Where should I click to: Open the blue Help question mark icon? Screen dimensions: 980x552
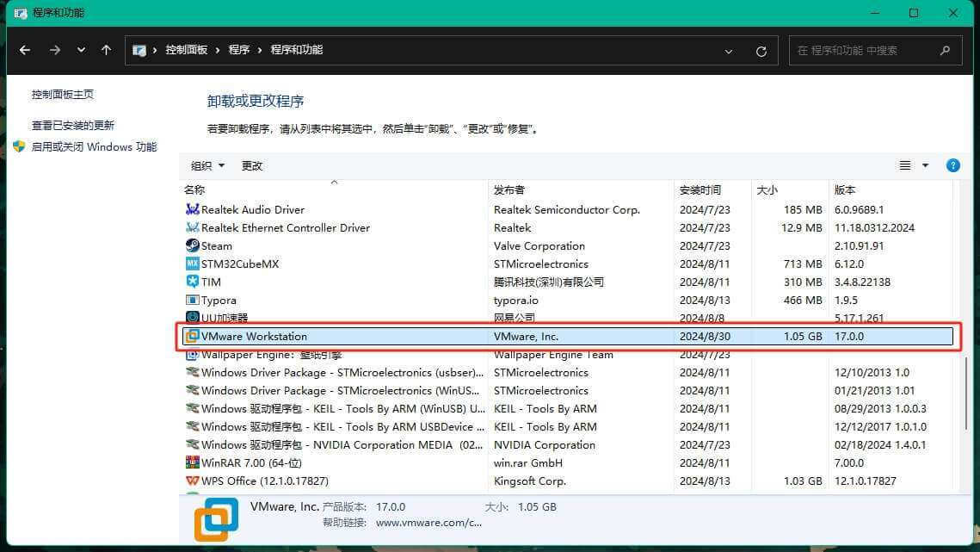point(952,164)
